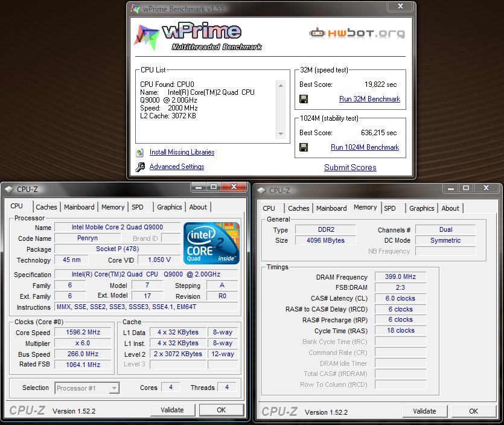
Task: Click the Install Missing Libraries icon
Action: [x=140, y=152]
